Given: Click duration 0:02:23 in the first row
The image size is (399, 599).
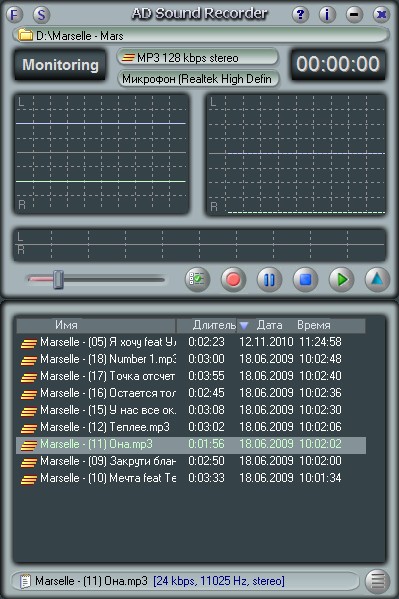Looking at the screenshot, I should (x=206, y=342).
